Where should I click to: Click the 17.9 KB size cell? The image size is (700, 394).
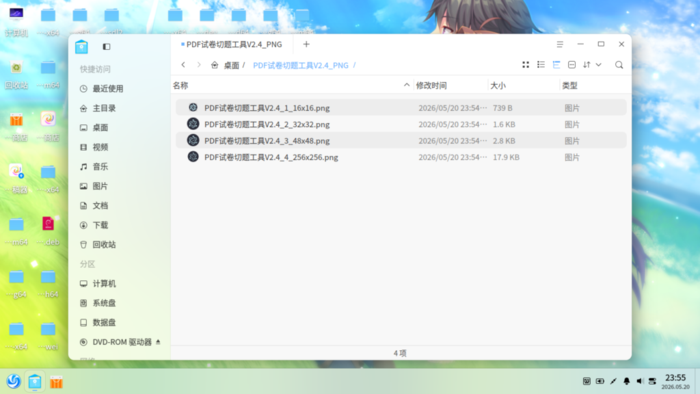point(506,157)
